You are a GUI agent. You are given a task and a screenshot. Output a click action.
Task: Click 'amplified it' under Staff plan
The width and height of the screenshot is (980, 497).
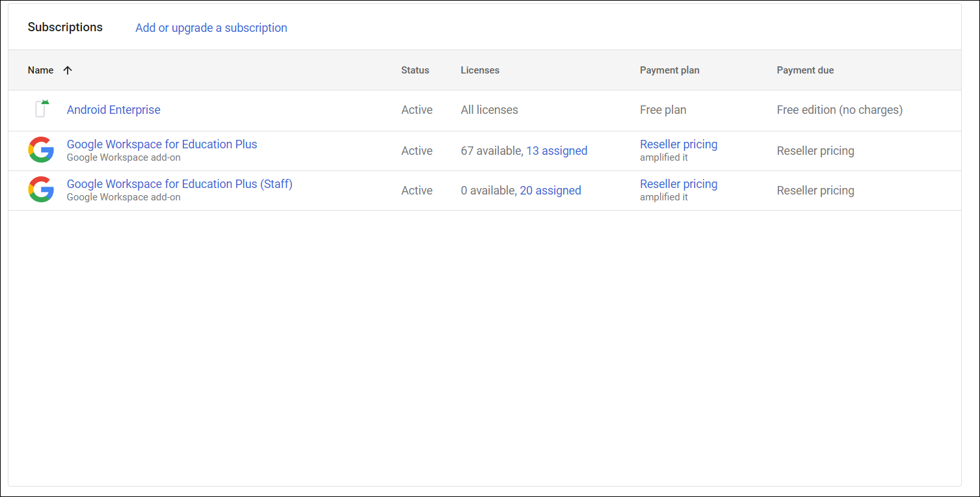(664, 197)
